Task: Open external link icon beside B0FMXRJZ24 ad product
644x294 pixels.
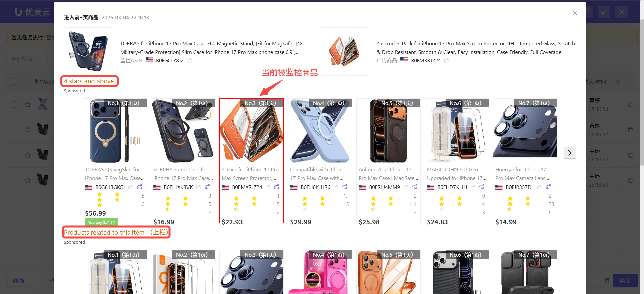Action: (x=447, y=60)
